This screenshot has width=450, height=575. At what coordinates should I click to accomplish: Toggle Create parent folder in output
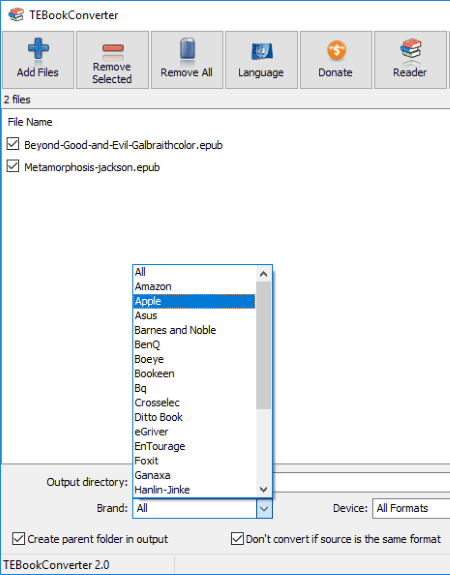(x=18, y=539)
